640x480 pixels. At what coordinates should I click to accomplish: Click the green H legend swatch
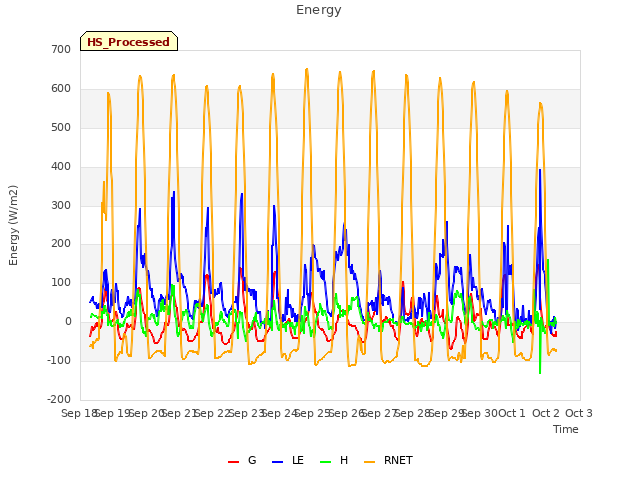point(325,462)
